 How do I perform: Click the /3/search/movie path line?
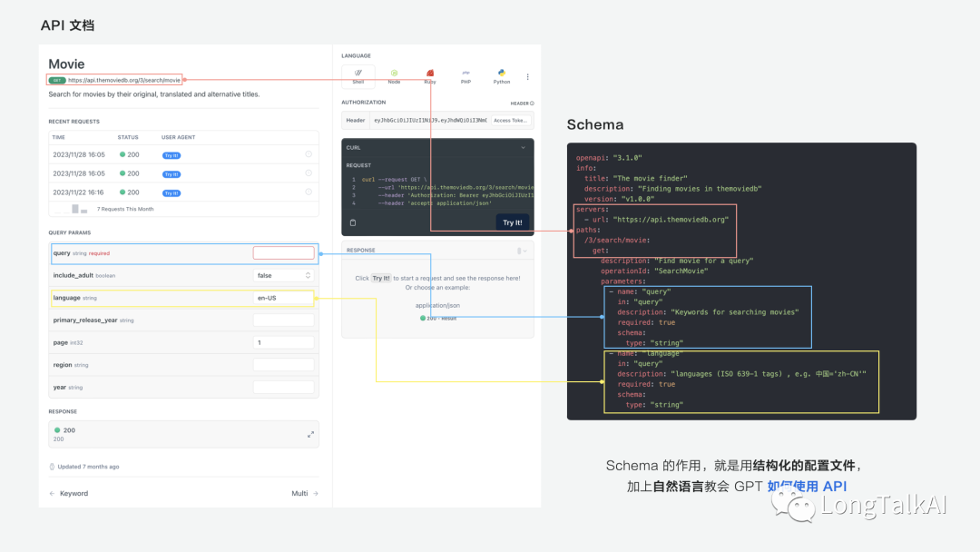(x=617, y=240)
